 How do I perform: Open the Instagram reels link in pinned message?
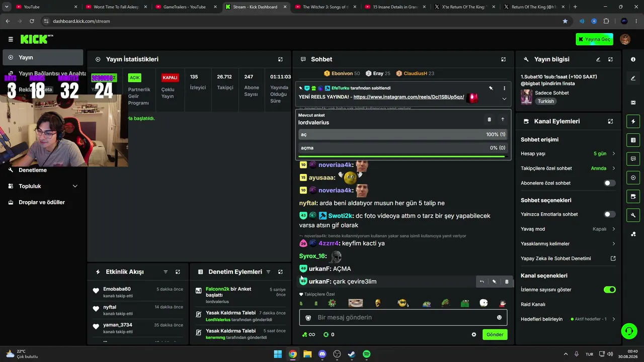pos(409,97)
